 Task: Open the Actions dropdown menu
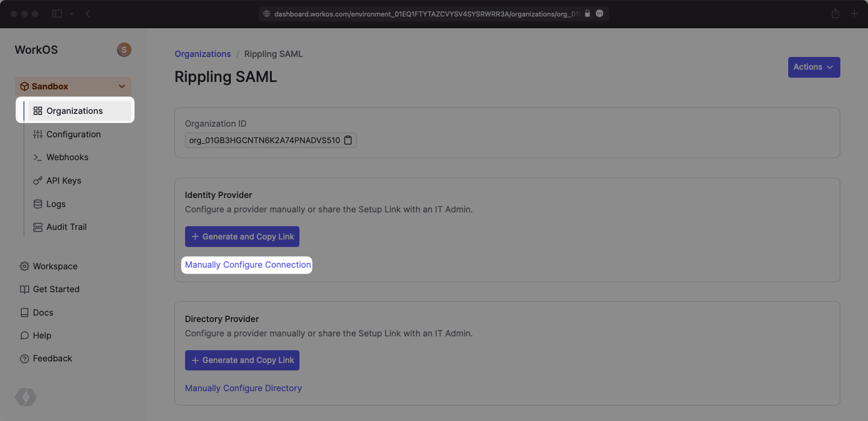coord(814,68)
